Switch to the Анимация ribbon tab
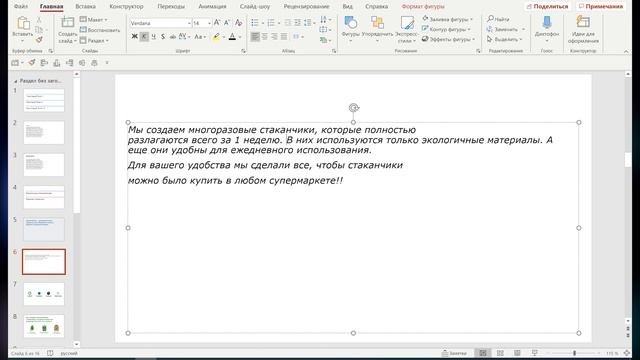This screenshot has height=360, width=640. (212, 7)
